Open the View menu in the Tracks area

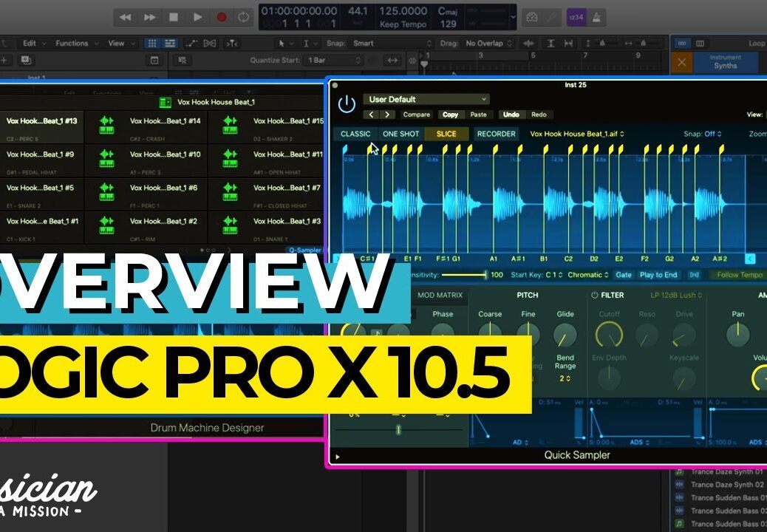[120, 43]
